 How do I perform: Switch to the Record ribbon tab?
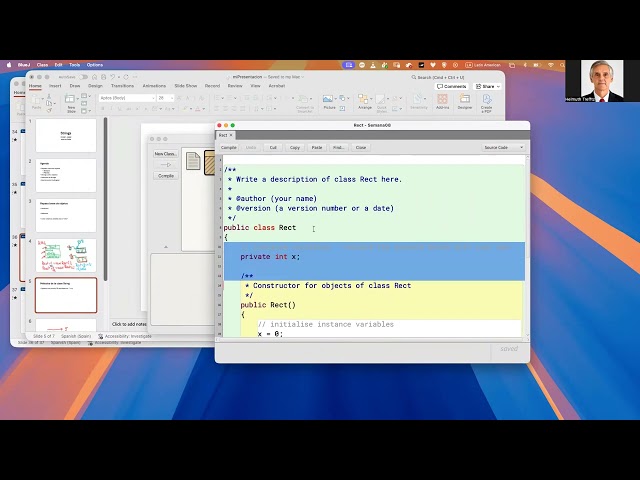[212, 86]
